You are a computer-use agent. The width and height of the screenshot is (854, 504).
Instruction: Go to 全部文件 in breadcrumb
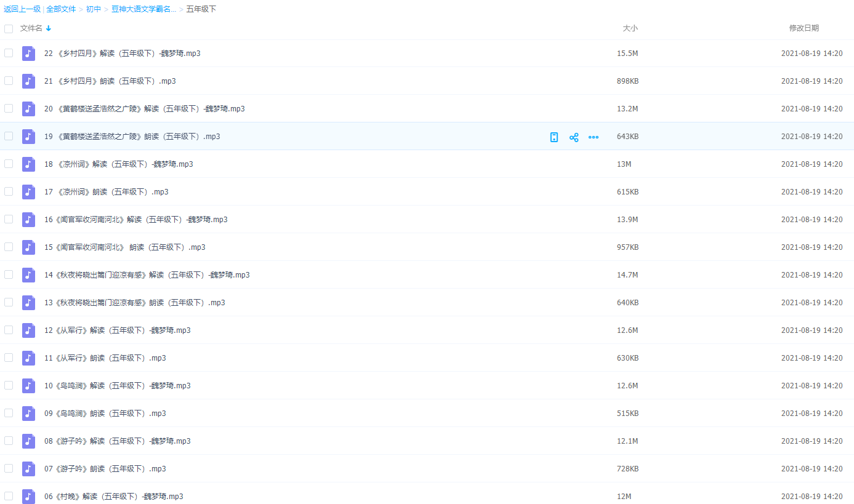(61, 9)
